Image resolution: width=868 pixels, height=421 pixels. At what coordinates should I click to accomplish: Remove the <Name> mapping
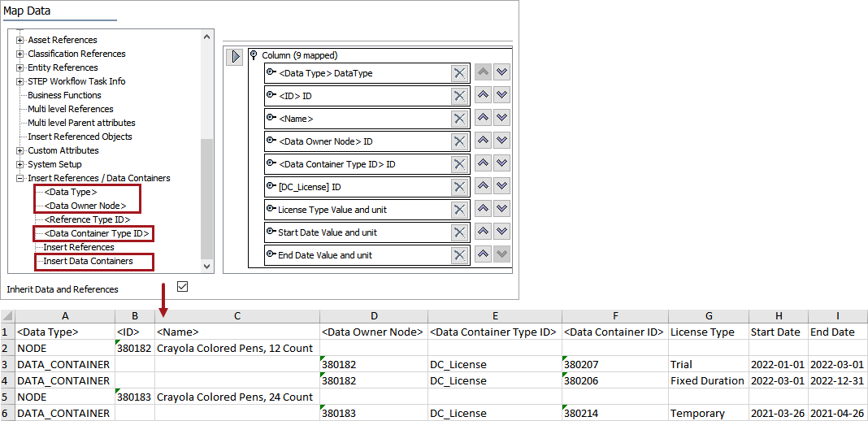point(459,119)
